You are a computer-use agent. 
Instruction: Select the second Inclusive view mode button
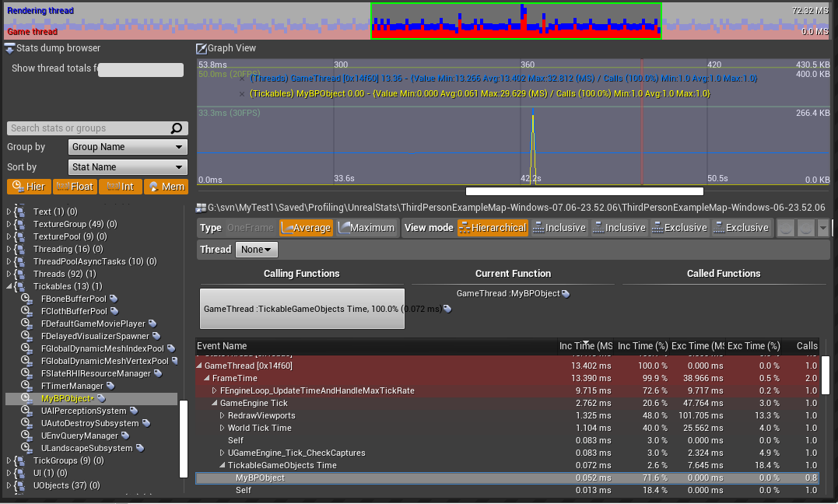[x=619, y=228]
